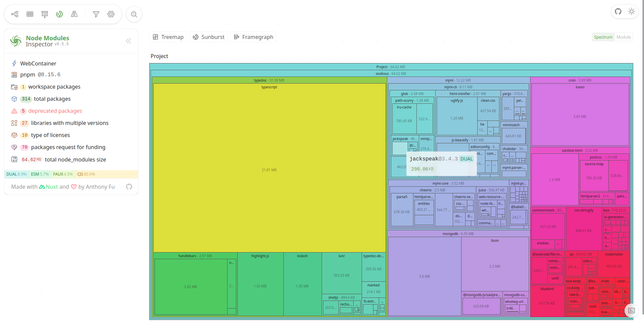This screenshot has width=644, height=323.
Task: Select the green chart view icon
Action: point(59,14)
